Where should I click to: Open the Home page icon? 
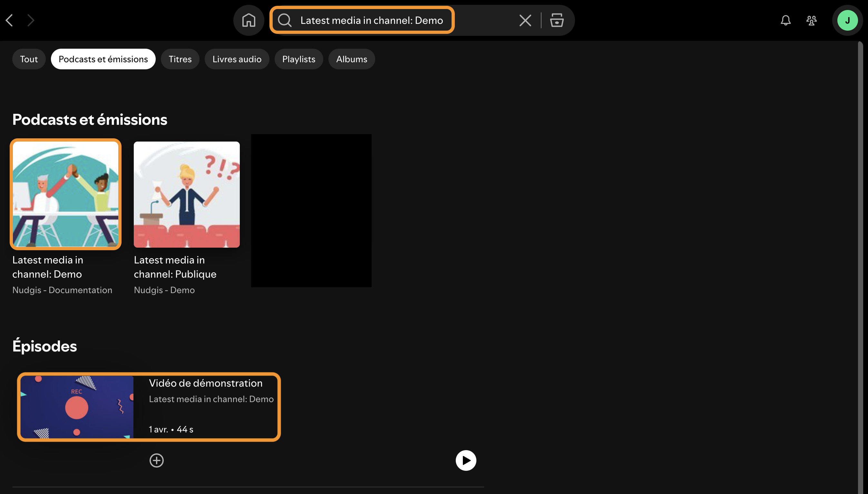(x=249, y=20)
